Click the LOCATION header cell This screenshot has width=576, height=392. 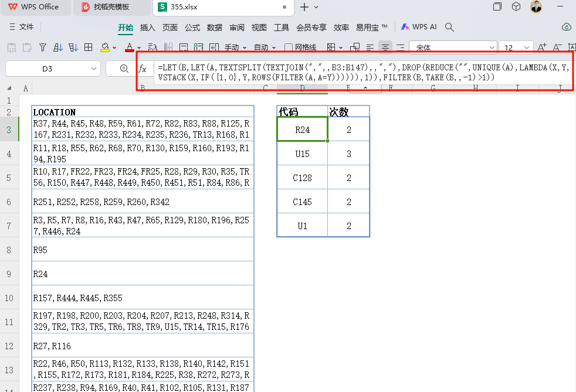(143, 111)
